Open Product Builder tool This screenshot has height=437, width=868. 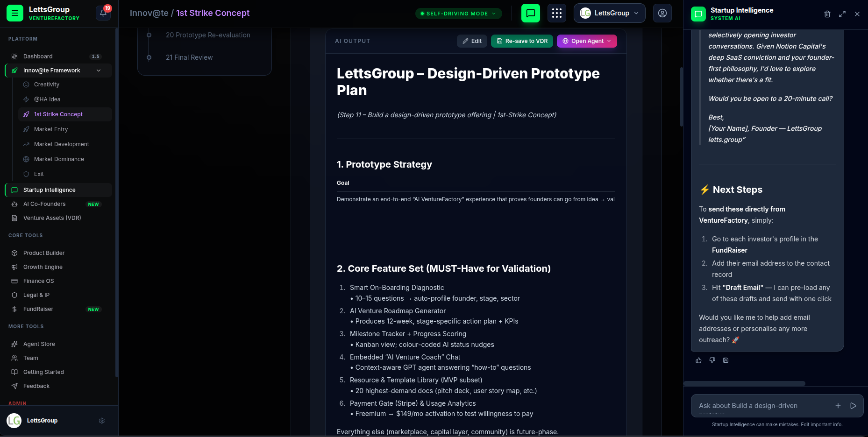[x=58, y=253]
